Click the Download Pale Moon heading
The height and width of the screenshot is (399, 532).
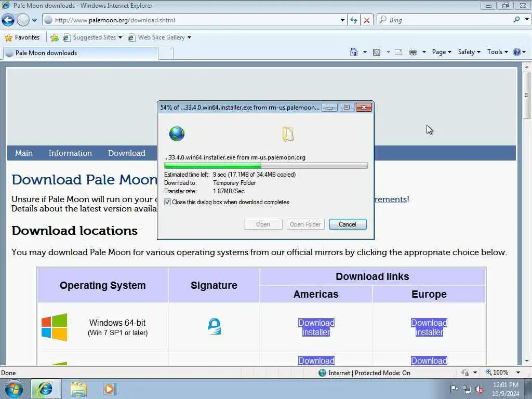(84, 180)
